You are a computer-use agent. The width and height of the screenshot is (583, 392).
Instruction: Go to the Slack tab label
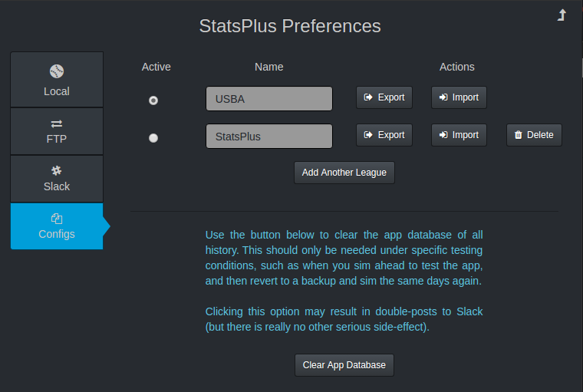point(57,186)
